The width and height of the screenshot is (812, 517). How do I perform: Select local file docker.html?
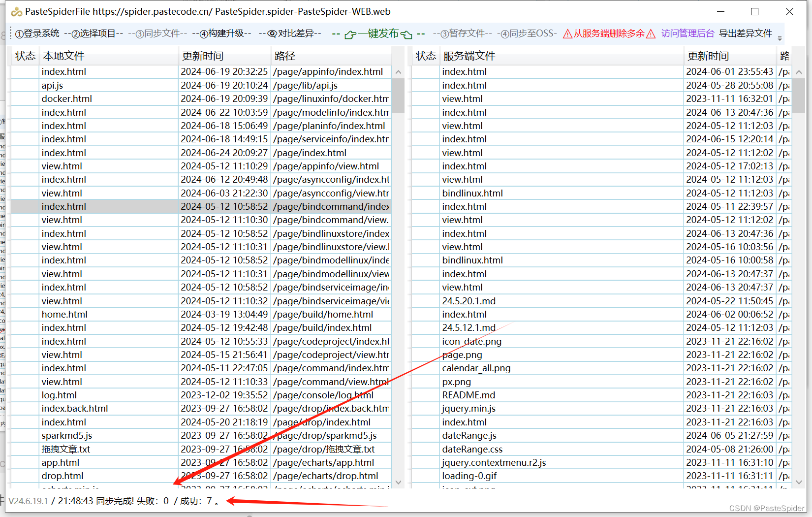coord(67,98)
